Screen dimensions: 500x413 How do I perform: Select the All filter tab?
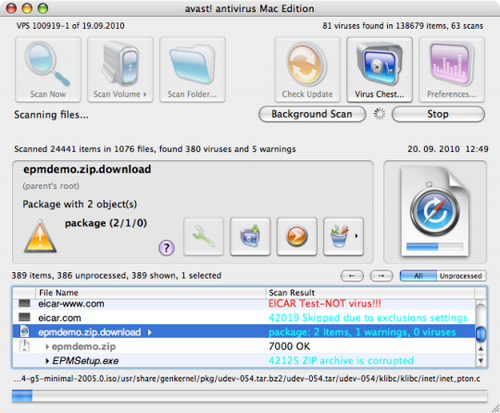(x=418, y=276)
